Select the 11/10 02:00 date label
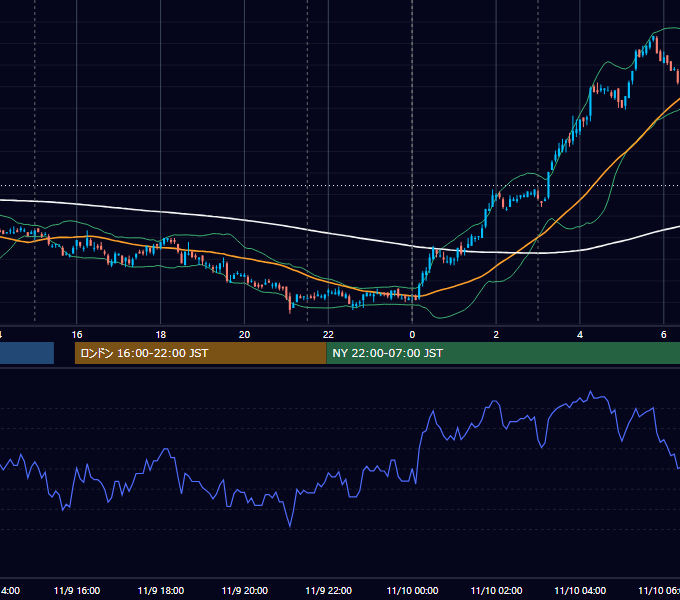This screenshot has width=680, height=600. 497,590
